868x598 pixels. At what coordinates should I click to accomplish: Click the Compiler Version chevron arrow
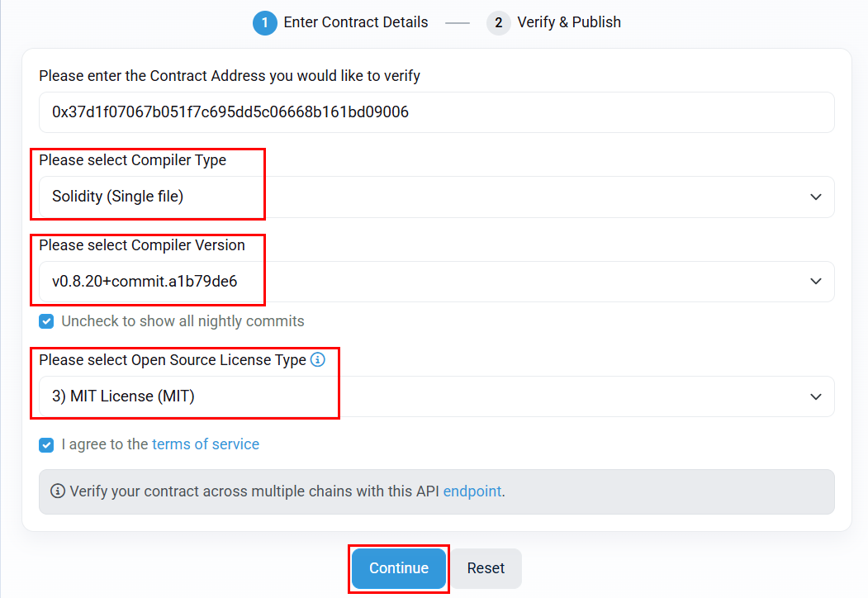click(x=815, y=282)
